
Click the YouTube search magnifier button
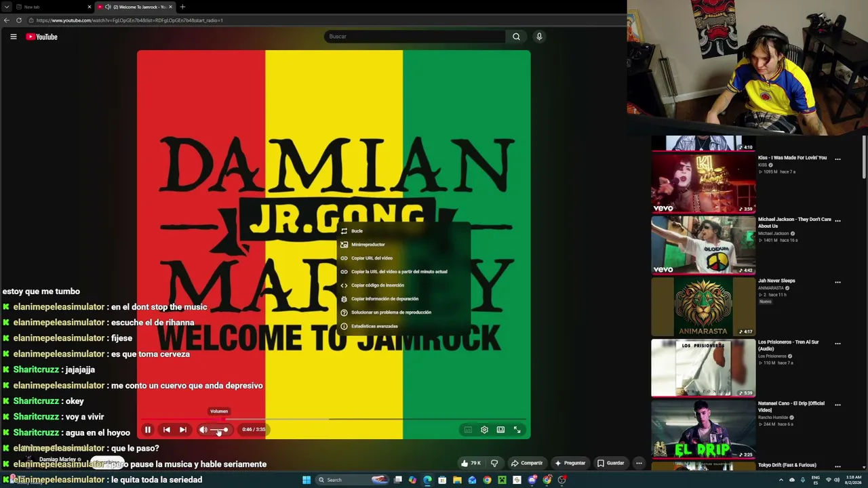point(516,37)
